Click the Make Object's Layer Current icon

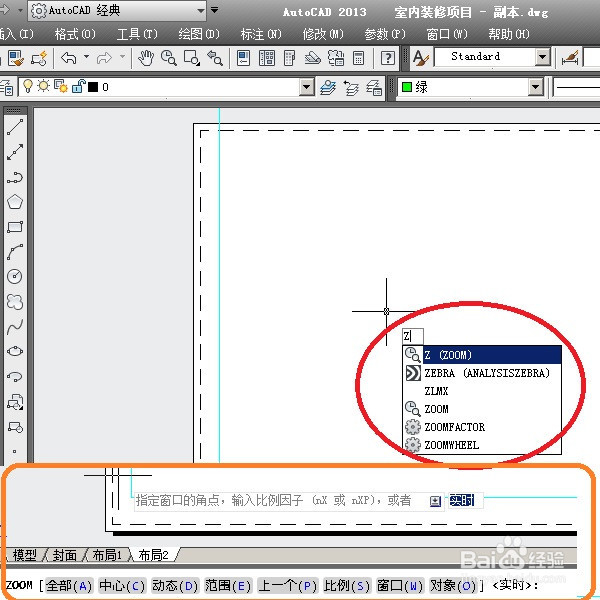[x=328, y=87]
